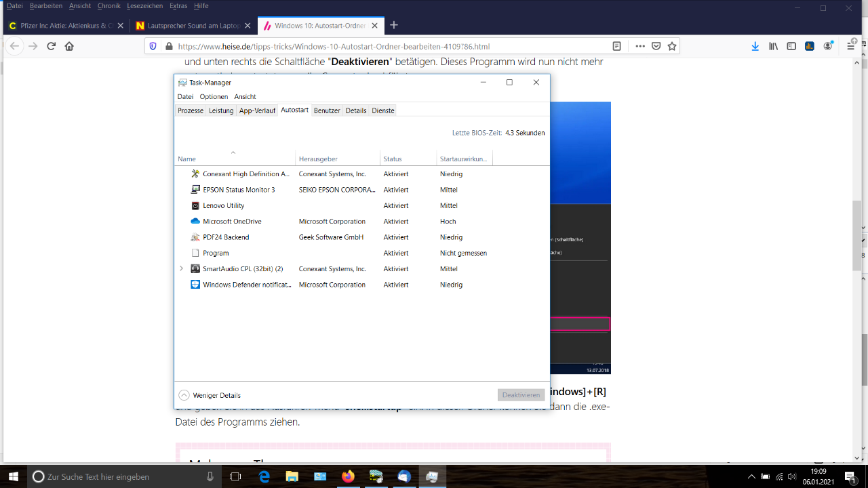The width and height of the screenshot is (868, 488).
Task: Open Task-Manager Datei menu
Action: coord(185,97)
